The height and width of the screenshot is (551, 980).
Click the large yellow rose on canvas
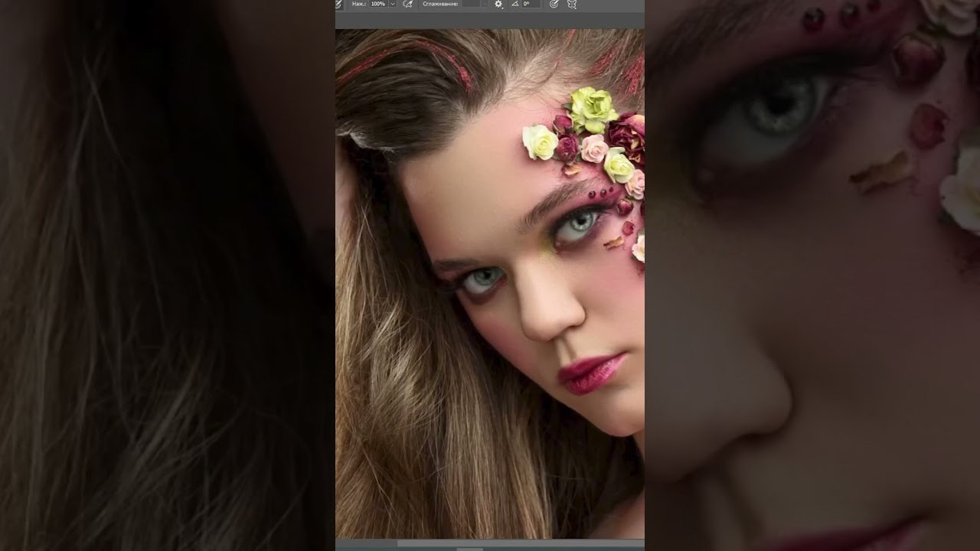click(x=593, y=109)
